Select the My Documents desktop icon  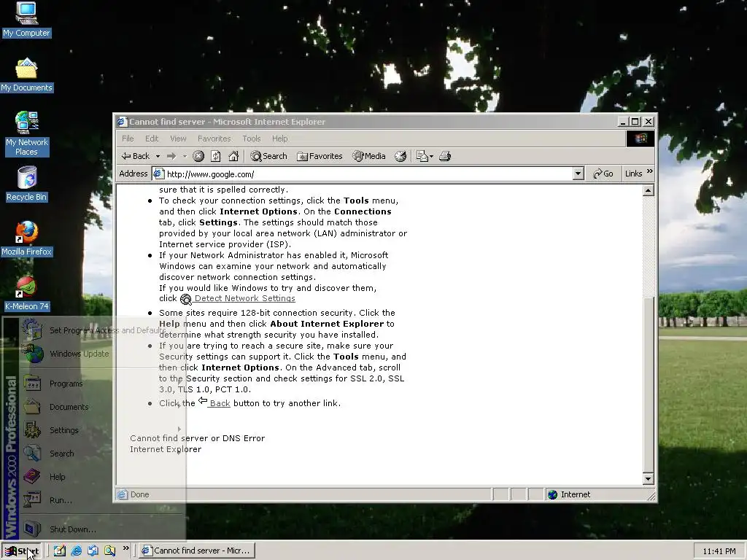click(x=26, y=75)
